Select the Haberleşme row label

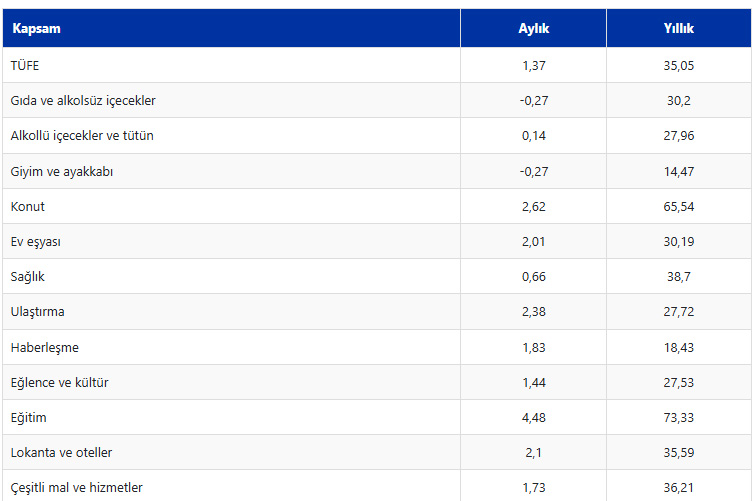click(x=45, y=347)
